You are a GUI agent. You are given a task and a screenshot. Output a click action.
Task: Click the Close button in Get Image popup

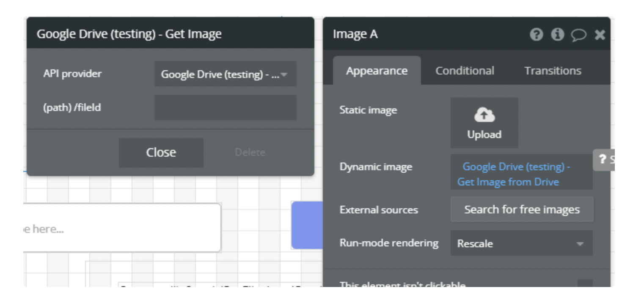click(161, 152)
